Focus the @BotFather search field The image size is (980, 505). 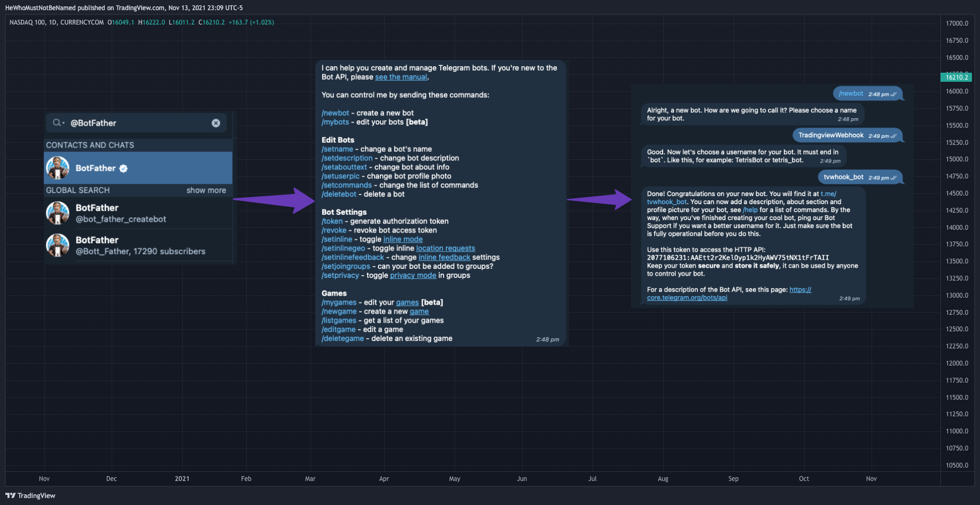click(x=136, y=123)
